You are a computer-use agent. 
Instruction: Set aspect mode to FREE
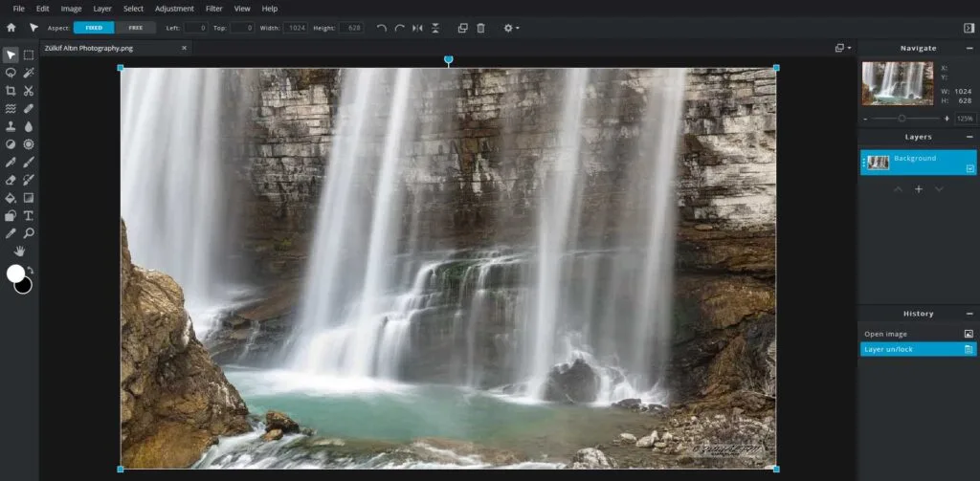point(136,28)
